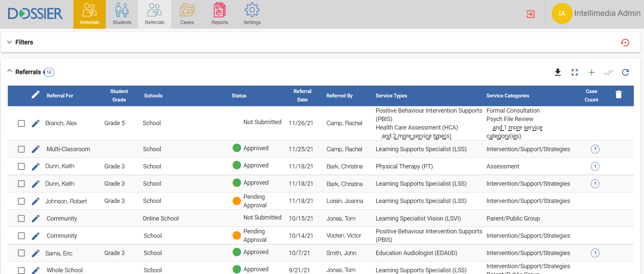The image size is (644, 274).
Task: Expand 2 more service types link
Action: pos(416,136)
